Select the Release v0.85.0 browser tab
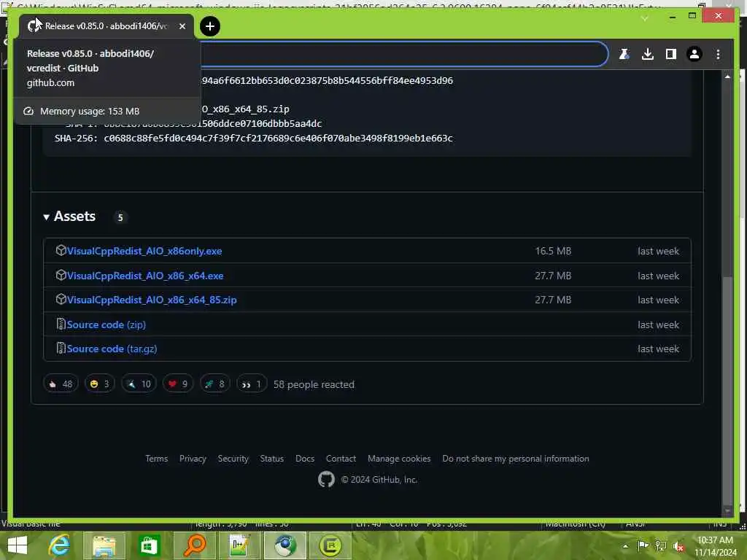The height and width of the screenshot is (560, 747). (x=107, y=26)
